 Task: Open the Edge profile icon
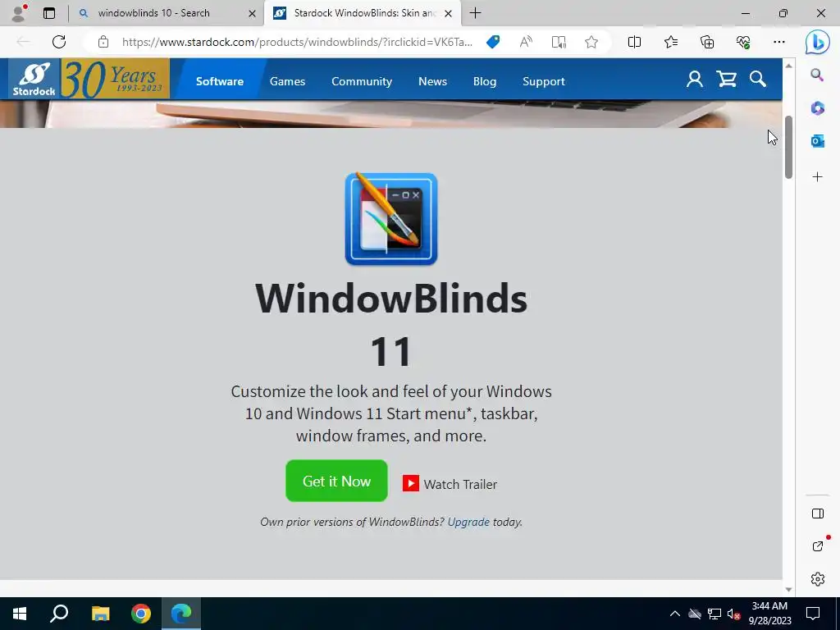pos(19,13)
